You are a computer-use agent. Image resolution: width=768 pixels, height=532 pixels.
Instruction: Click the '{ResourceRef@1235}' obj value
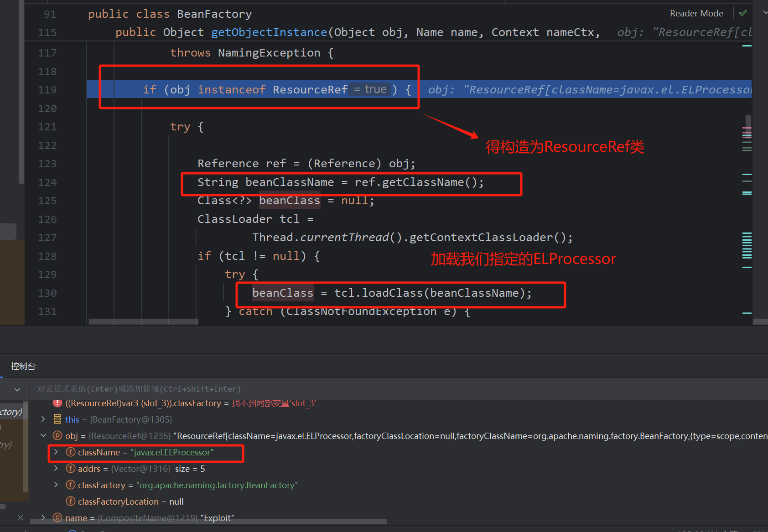130,436
